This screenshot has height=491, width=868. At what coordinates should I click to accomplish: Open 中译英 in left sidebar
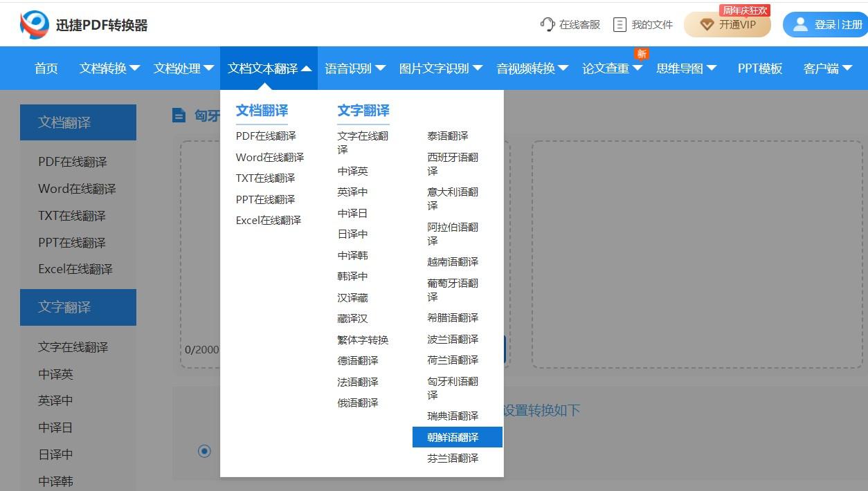coord(55,374)
